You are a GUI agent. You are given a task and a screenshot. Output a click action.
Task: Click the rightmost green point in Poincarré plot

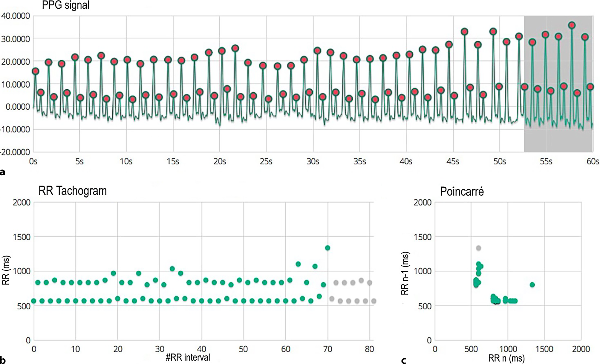[532, 285]
